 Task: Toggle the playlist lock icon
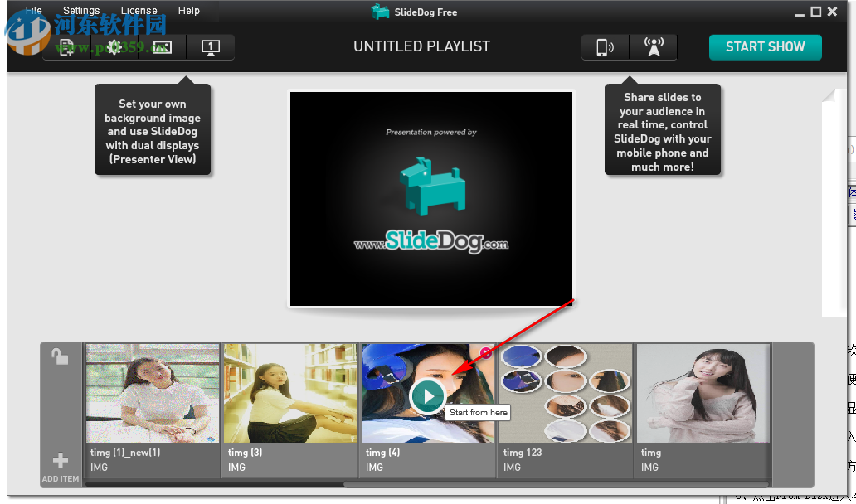[60, 356]
